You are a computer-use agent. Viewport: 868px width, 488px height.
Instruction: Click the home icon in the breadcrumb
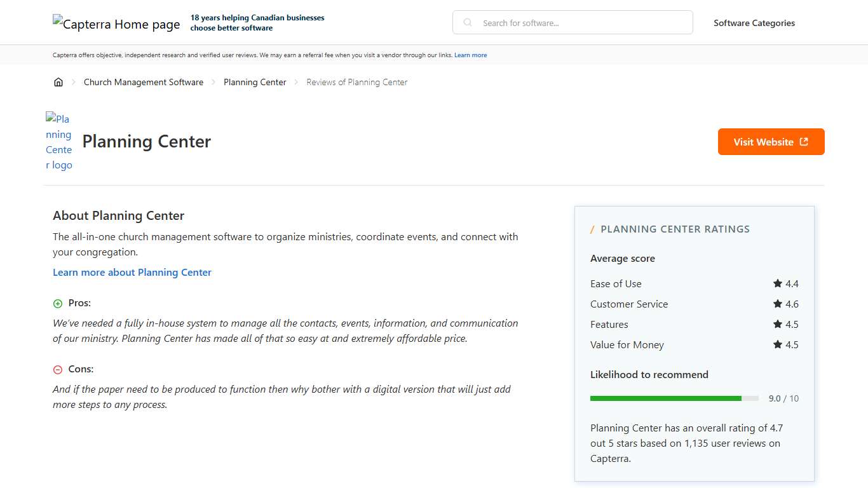coord(58,81)
